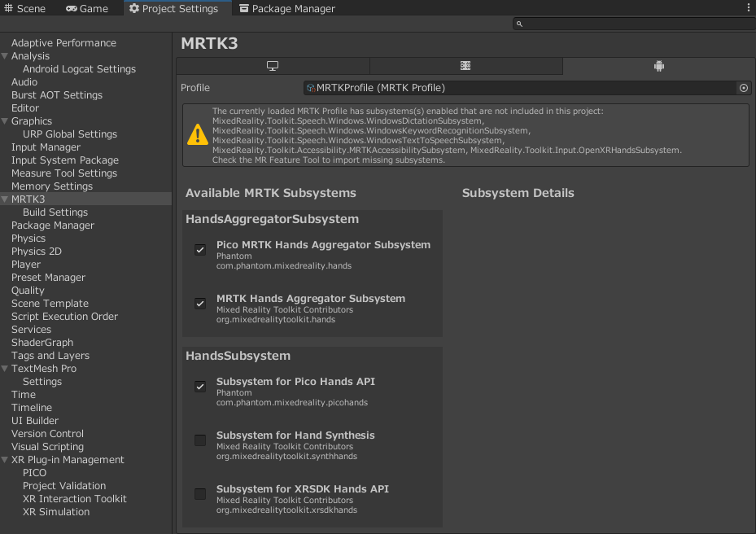Open Android Logcat Settings
This screenshot has height=534, width=756.
pyautogui.click(x=79, y=69)
